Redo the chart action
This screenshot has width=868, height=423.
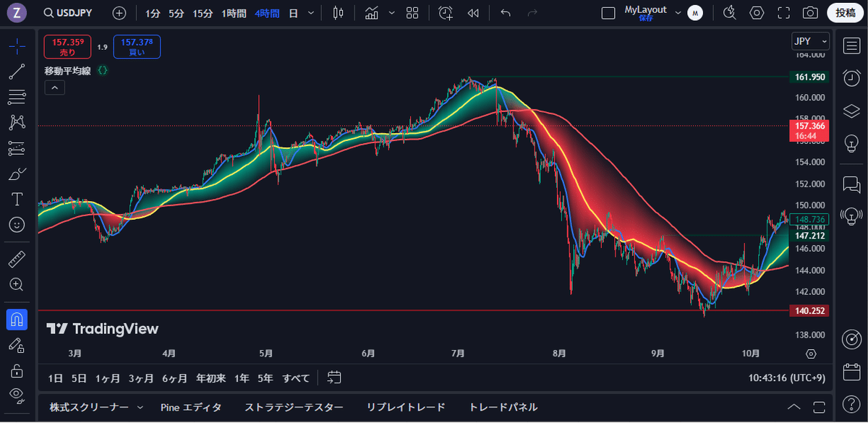532,13
